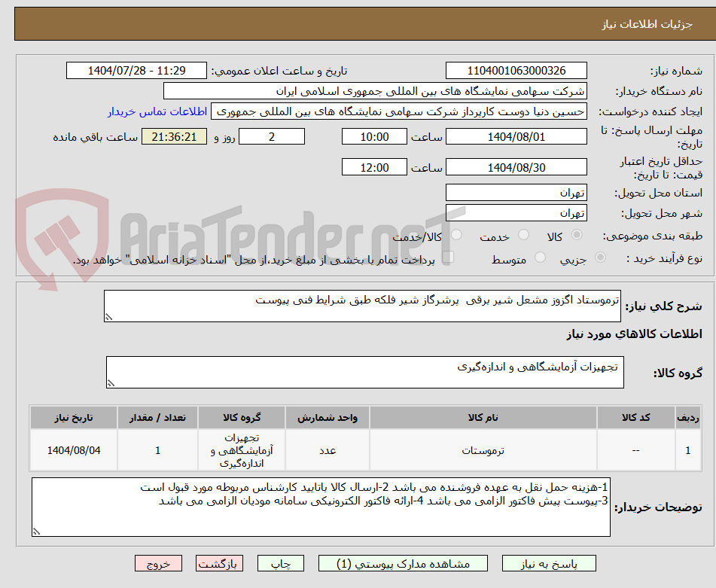Viewport: 716px width, 588px height.
Task: Click the 12:00 validity time field
Action: pyautogui.click(x=374, y=166)
